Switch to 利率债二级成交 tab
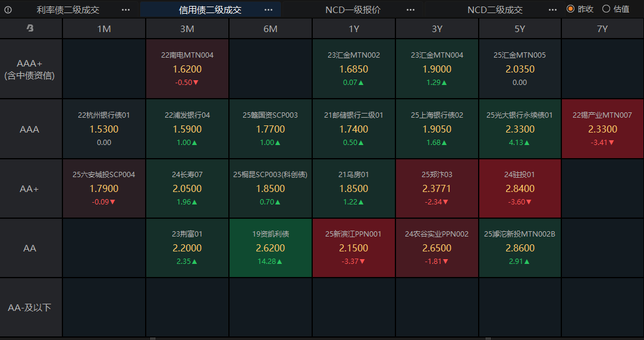This screenshot has width=644, height=340. point(68,10)
